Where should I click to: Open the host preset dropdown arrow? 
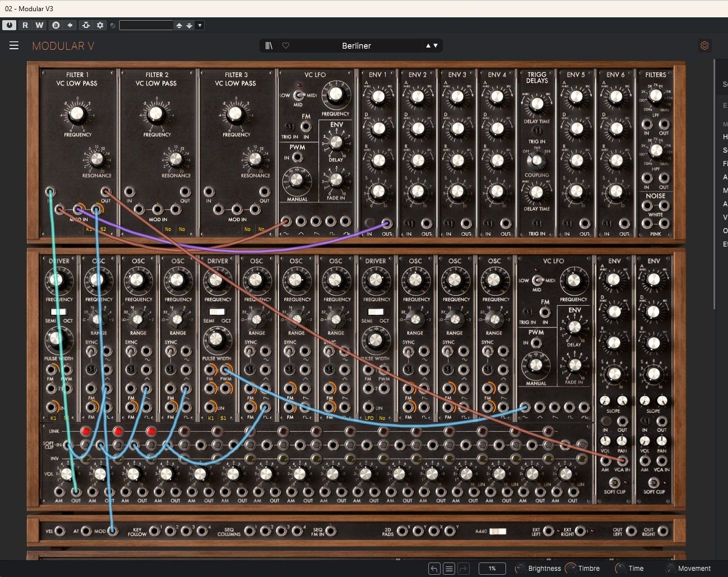pyautogui.click(x=200, y=25)
